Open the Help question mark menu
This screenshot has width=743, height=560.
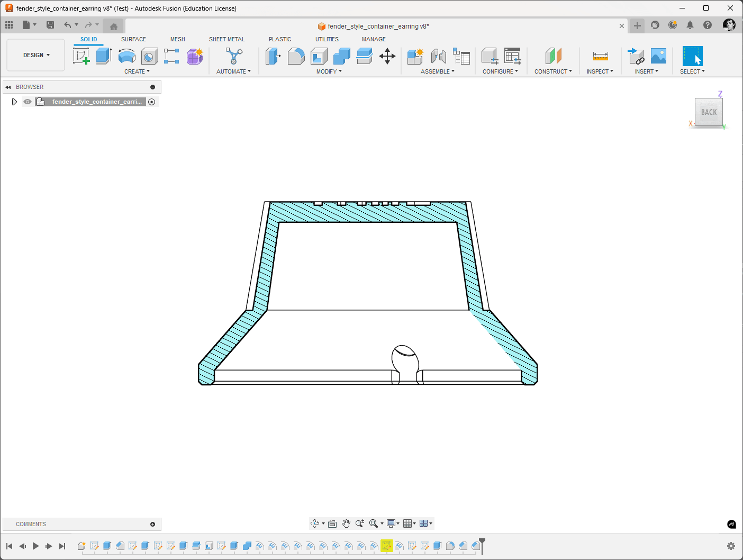pyautogui.click(x=708, y=25)
